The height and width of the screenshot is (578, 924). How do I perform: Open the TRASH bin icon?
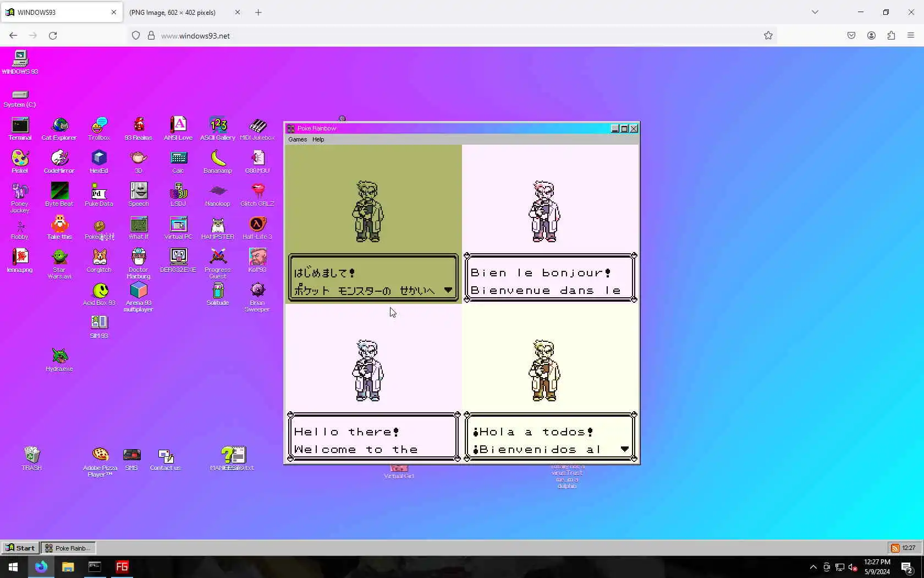coord(31,459)
